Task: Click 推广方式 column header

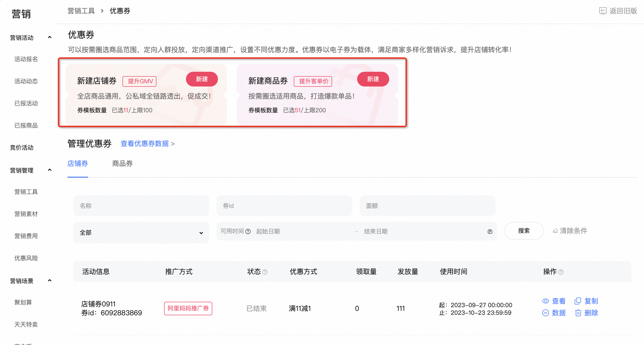Action: pyautogui.click(x=179, y=272)
